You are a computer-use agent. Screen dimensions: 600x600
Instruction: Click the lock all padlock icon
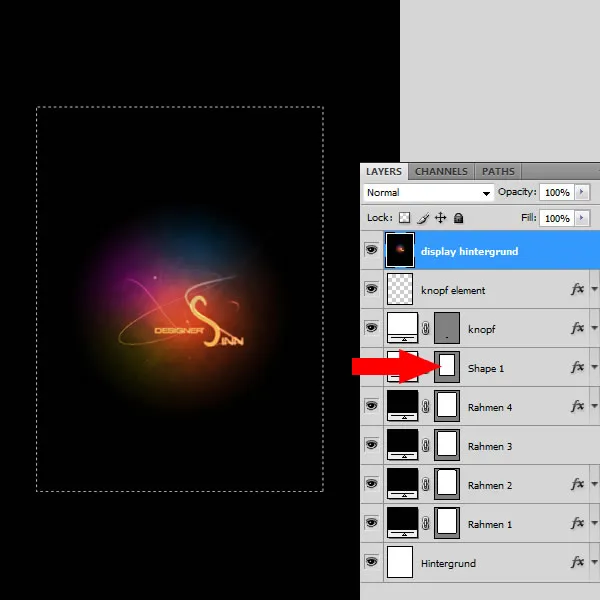458,218
